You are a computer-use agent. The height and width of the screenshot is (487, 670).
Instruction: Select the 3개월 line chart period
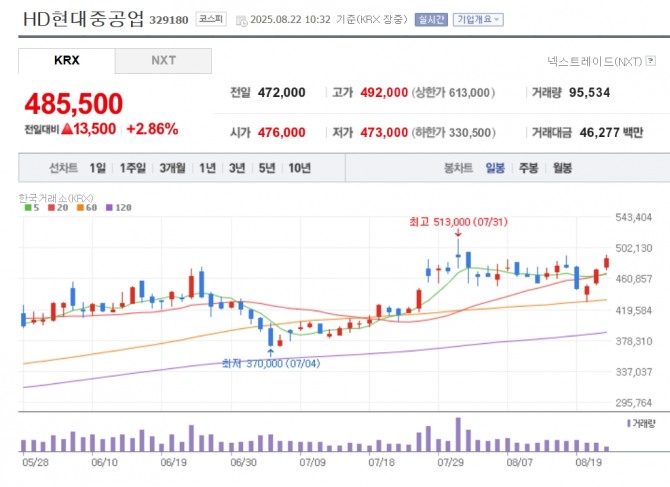173,168
